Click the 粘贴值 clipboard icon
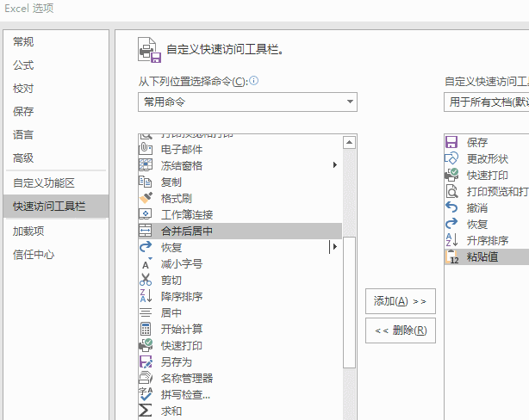Viewport: 529px width, 420px height. (x=452, y=256)
